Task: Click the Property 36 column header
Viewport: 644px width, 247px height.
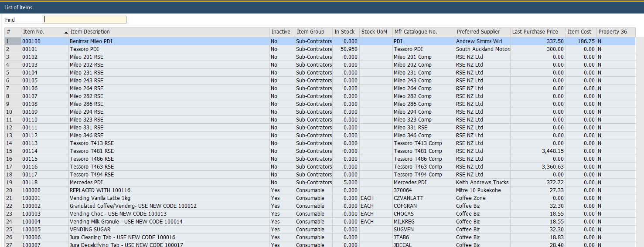Action: pyautogui.click(x=613, y=32)
